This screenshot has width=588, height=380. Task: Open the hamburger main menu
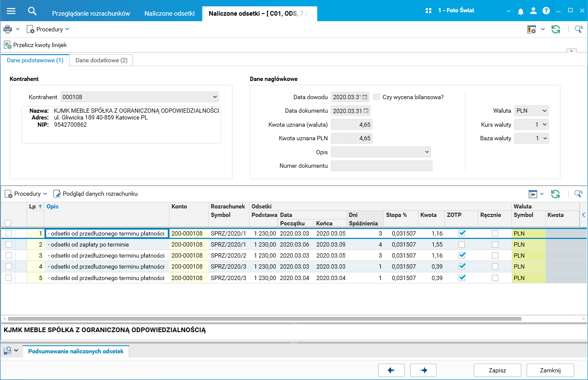[11, 11]
